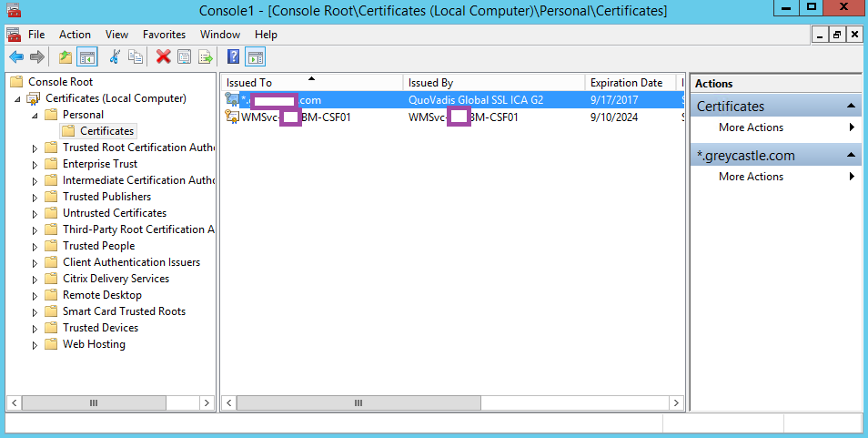Click the Back arrow toolbar icon
868x438 pixels.
(x=16, y=56)
